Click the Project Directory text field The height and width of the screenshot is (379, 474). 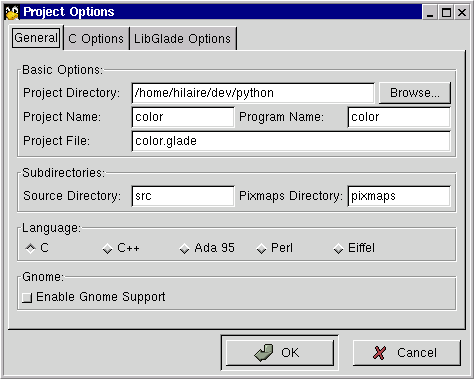[253, 93]
